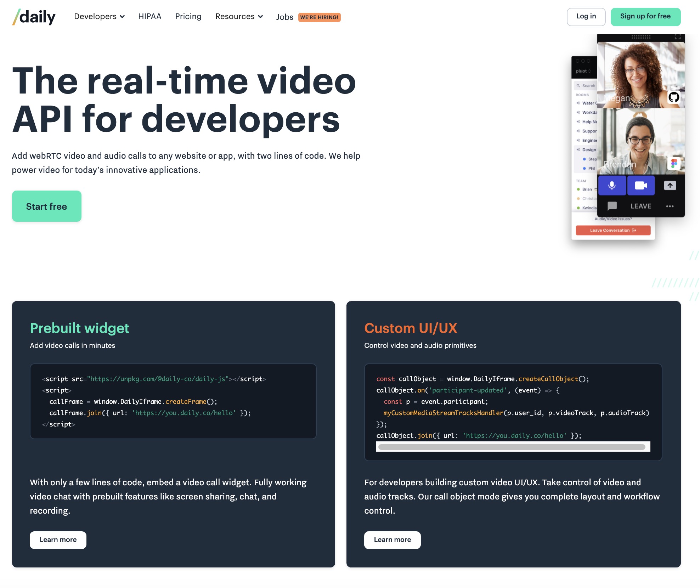Image resolution: width=700 pixels, height=588 pixels.
Task: Click the Figma icon on Brendan's video
Action: 674,163
